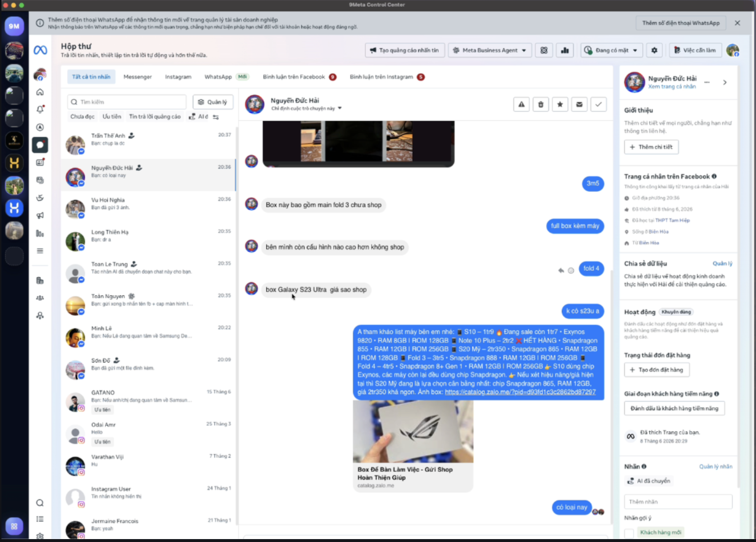Viewport: 756px width, 542px height.
Task: Open the Meta logo home icon
Action: [40, 50]
